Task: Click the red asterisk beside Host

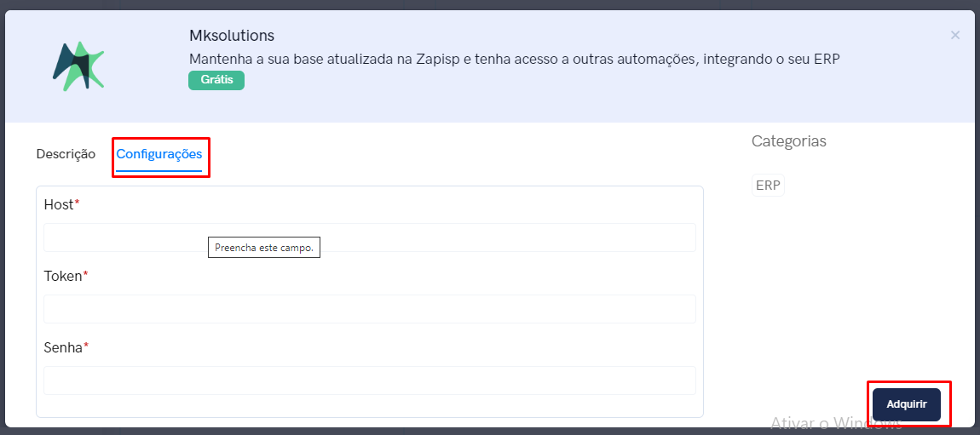Action: [x=78, y=203]
